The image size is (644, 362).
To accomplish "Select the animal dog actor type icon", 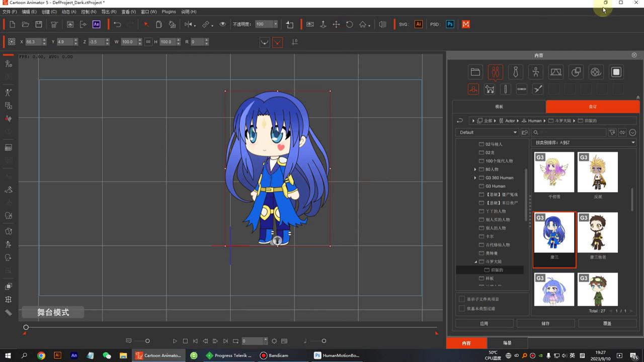I will pos(490,89).
